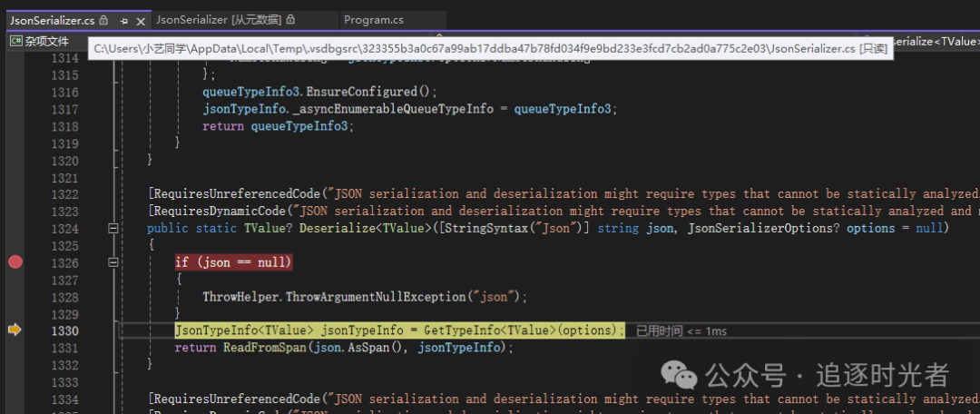
Task: Click the C# project icon beside 杂项文件
Action: [15, 41]
